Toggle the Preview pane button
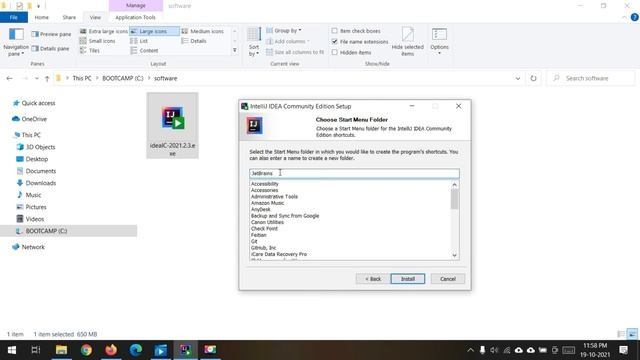This screenshot has width=640, height=360. (x=51, y=34)
